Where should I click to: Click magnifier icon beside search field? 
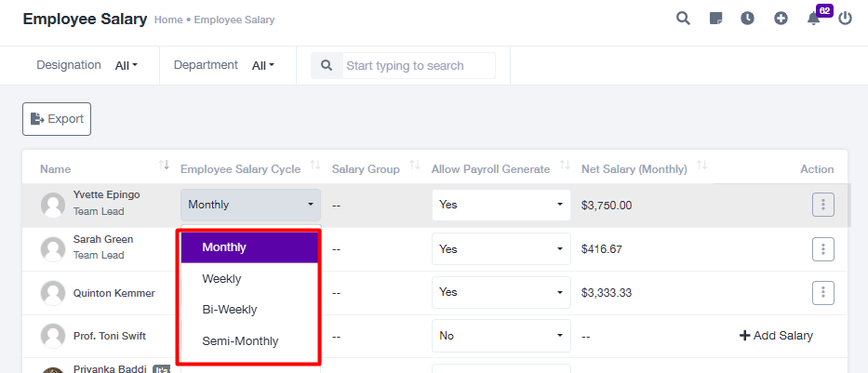(x=327, y=65)
